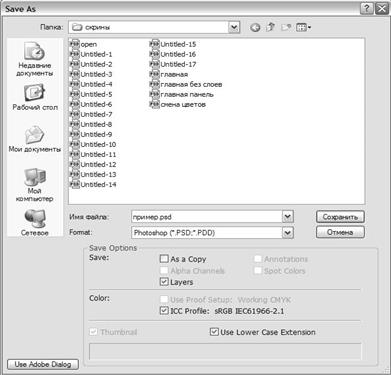The image size is (391, 375).
Task: Select the file icon of главная
Action: click(155, 74)
